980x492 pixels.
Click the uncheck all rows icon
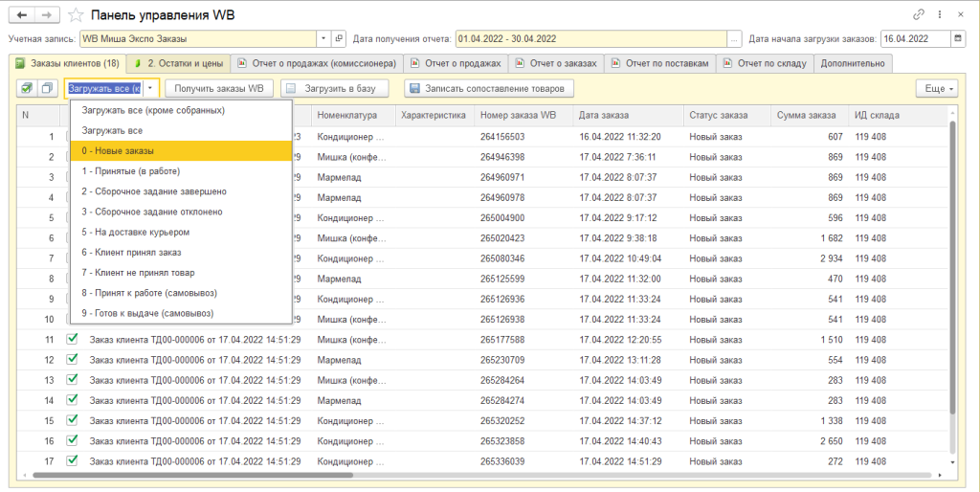point(47,88)
